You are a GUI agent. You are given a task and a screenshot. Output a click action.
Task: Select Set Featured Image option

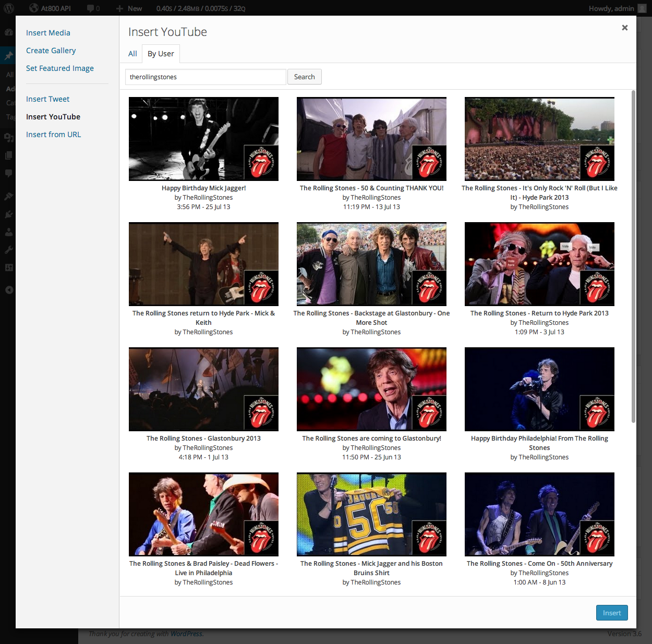coord(60,68)
